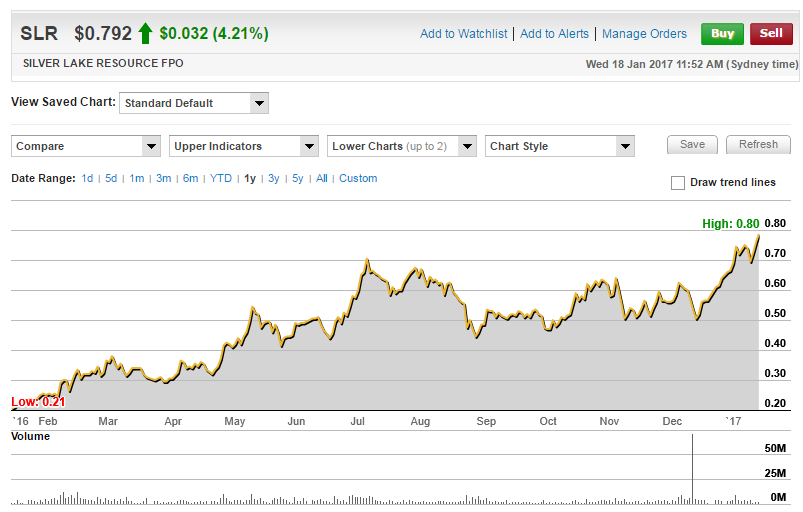Switch to 5y date range
Viewport: 803px width, 512px height.
pos(298,179)
